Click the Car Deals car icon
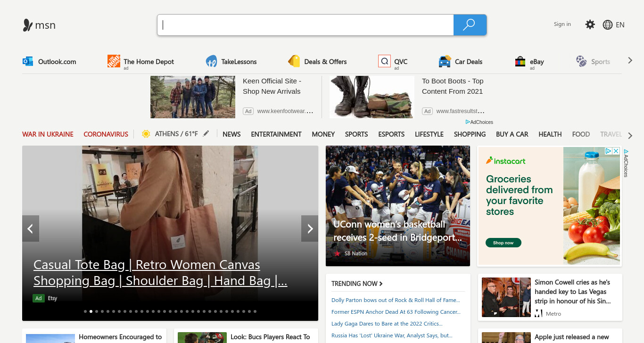644x343 pixels. coord(445,61)
